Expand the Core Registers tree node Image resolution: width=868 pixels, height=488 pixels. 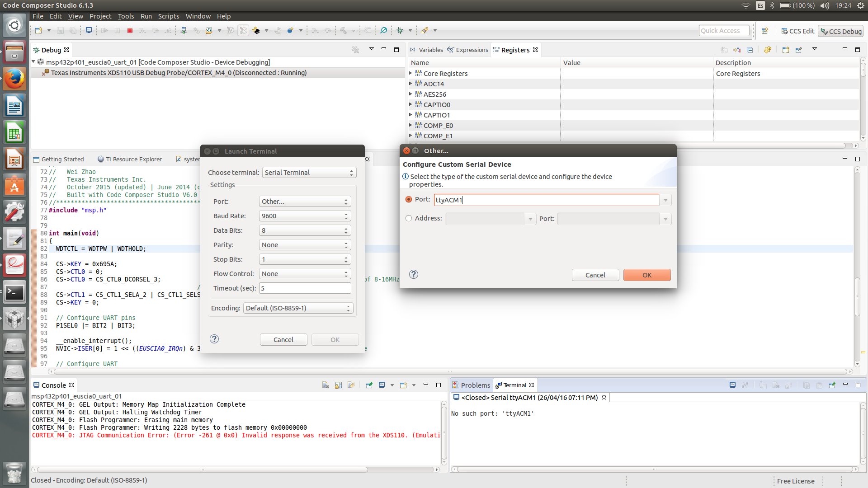point(410,73)
